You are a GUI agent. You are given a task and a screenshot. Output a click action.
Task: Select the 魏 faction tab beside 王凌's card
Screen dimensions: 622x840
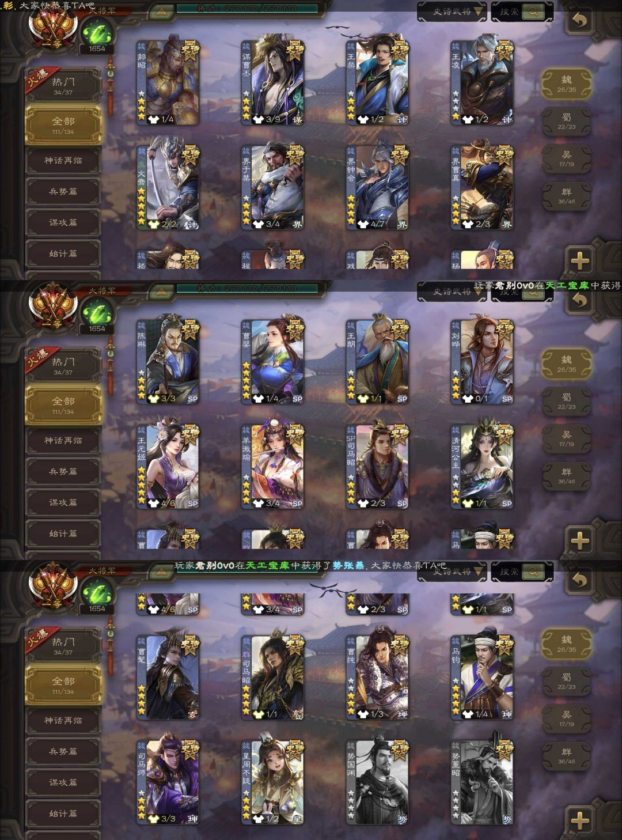[x=567, y=85]
